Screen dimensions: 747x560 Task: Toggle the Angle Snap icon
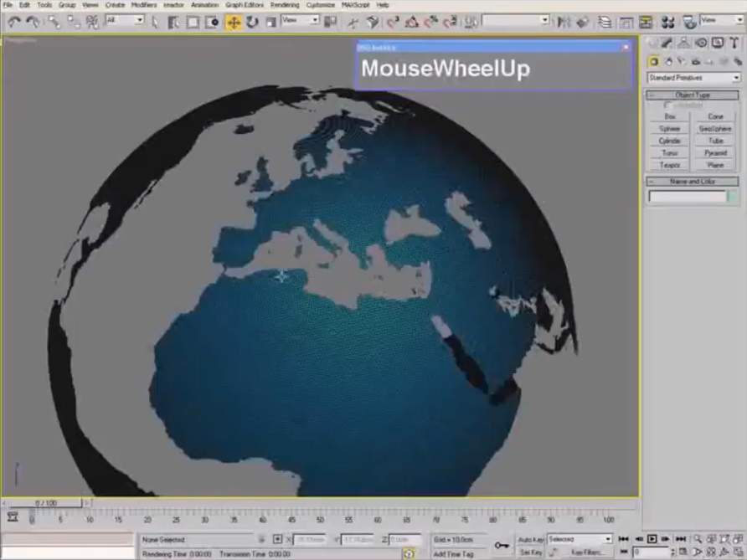tap(412, 22)
